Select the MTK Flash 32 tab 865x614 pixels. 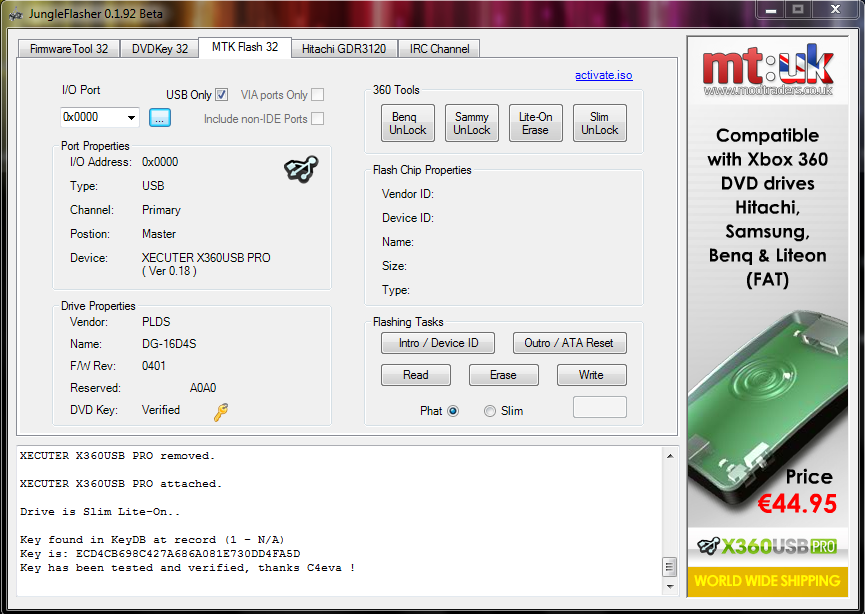tap(245, 47)
